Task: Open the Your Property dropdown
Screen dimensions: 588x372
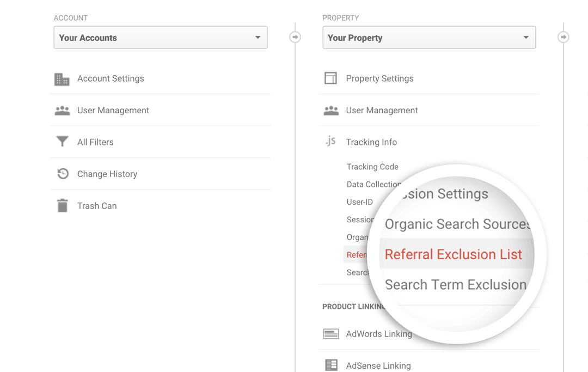Action: pyautogui.click(x=429, y=38)
